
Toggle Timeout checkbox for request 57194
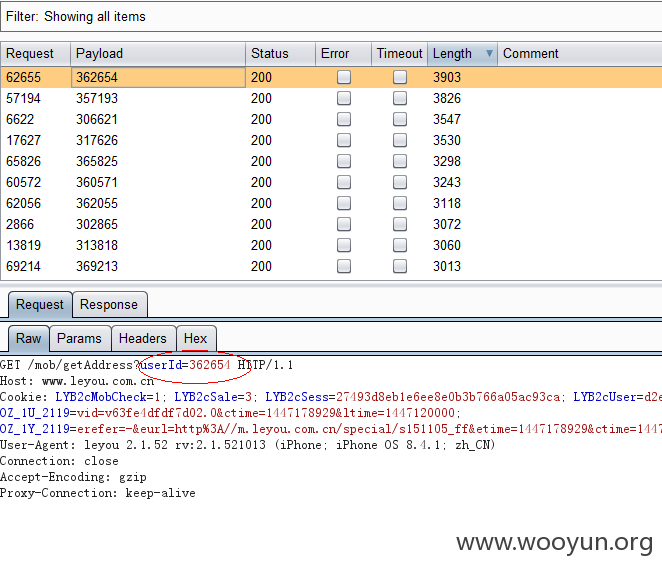[400, 98]
